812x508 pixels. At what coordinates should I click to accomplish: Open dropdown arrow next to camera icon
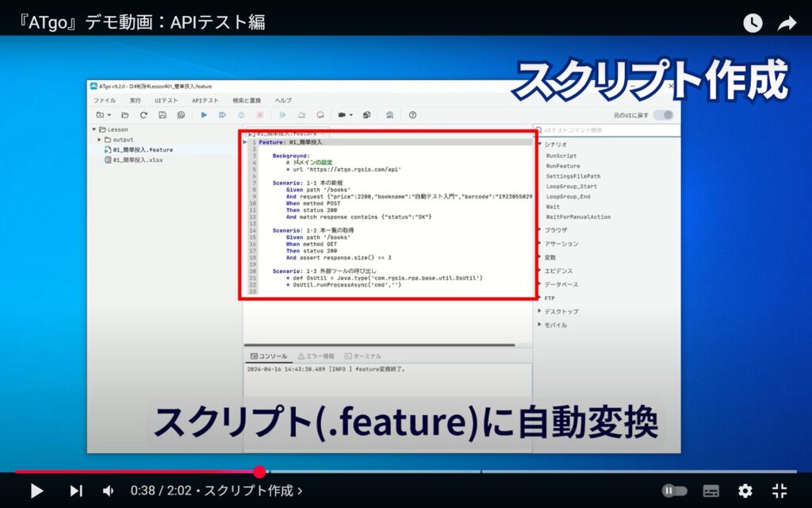pos(351,115)
